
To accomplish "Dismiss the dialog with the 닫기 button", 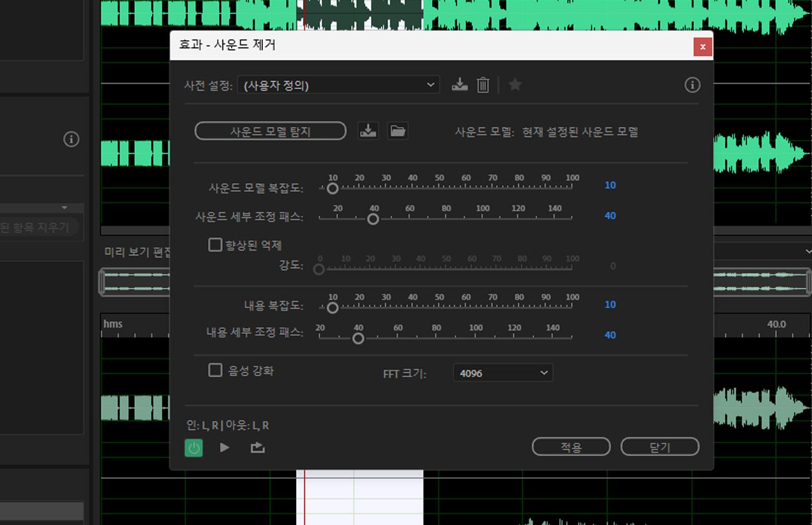I will point(660,446).
